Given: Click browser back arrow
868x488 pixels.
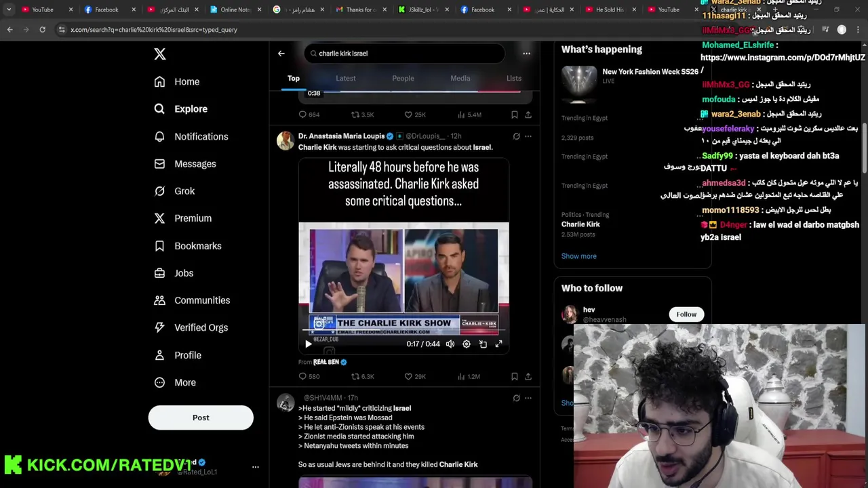Looking at the screenshot, I should [9, 30].
